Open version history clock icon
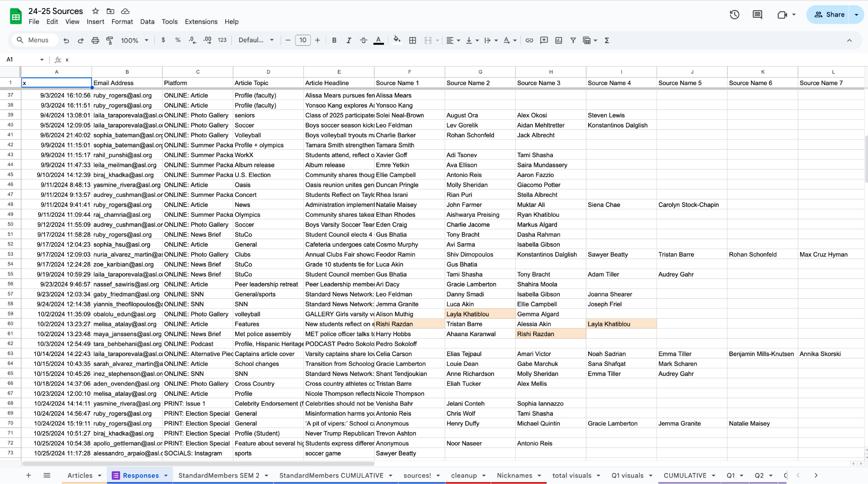868x484 pixels. coord(734,15)
